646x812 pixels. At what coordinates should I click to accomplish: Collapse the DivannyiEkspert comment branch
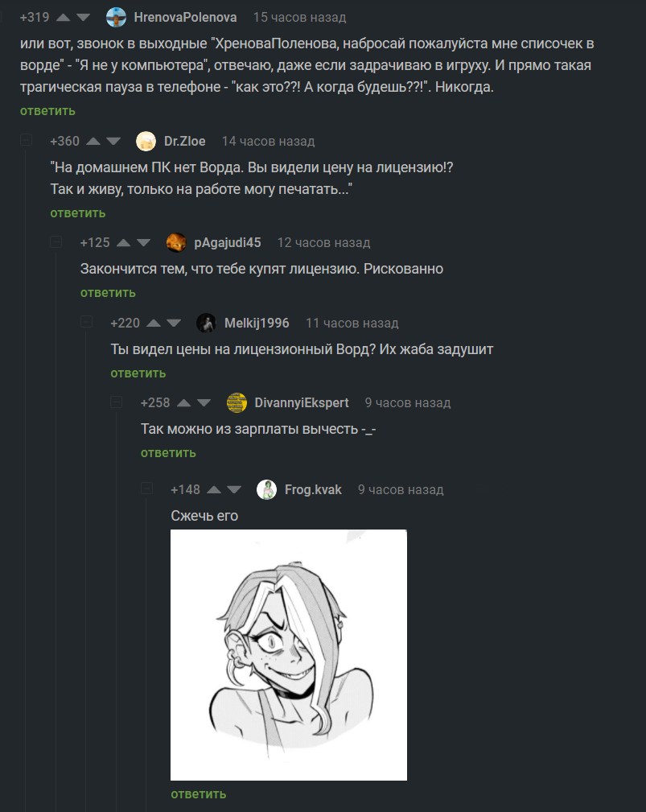[117, 402]
